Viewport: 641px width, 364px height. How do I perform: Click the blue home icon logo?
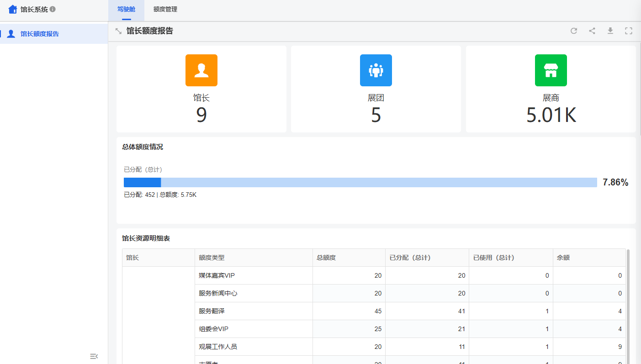[x=13, y=9]
